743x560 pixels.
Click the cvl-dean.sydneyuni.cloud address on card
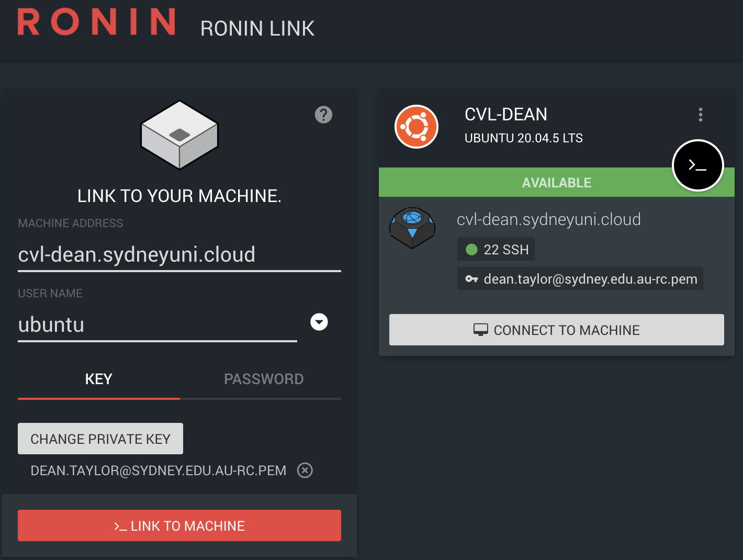(549, 219)
